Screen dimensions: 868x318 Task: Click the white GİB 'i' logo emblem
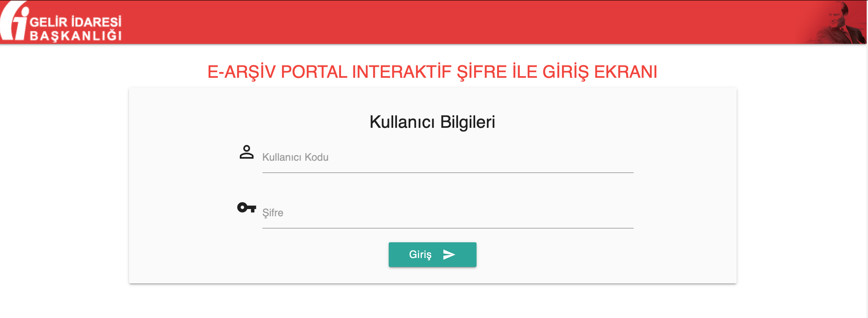click(x=14, y=21)
